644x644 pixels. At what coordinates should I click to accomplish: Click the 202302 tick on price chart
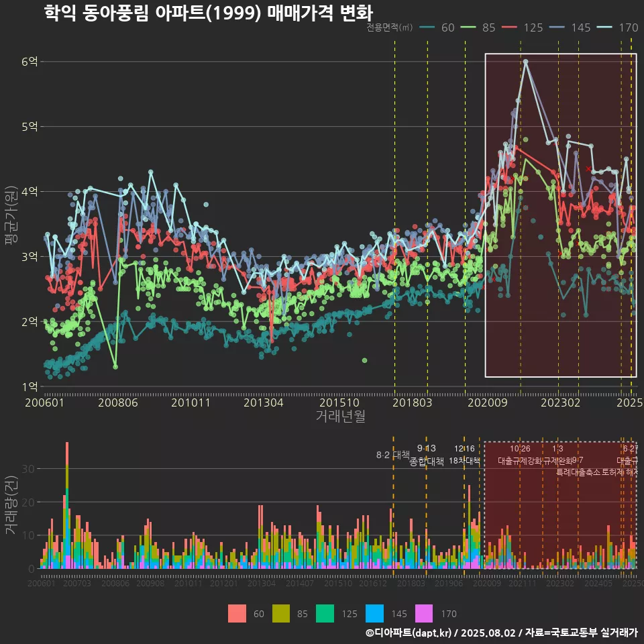click(561, 402)
